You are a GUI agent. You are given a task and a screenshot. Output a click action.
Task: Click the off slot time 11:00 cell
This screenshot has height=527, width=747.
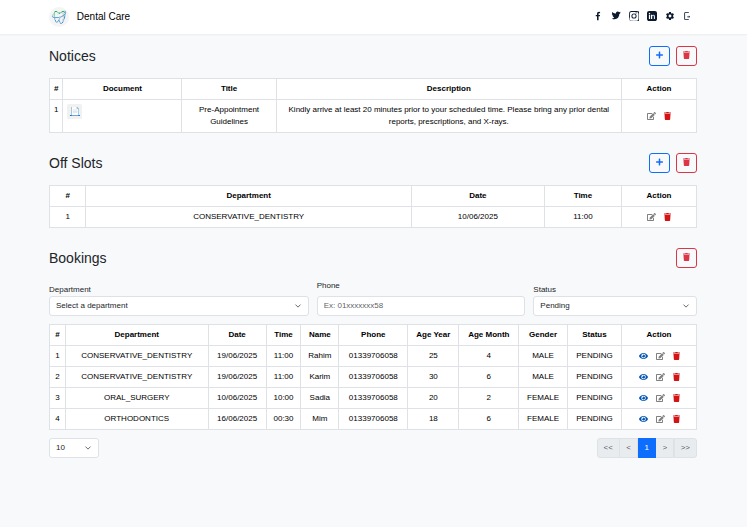point(583,216)
